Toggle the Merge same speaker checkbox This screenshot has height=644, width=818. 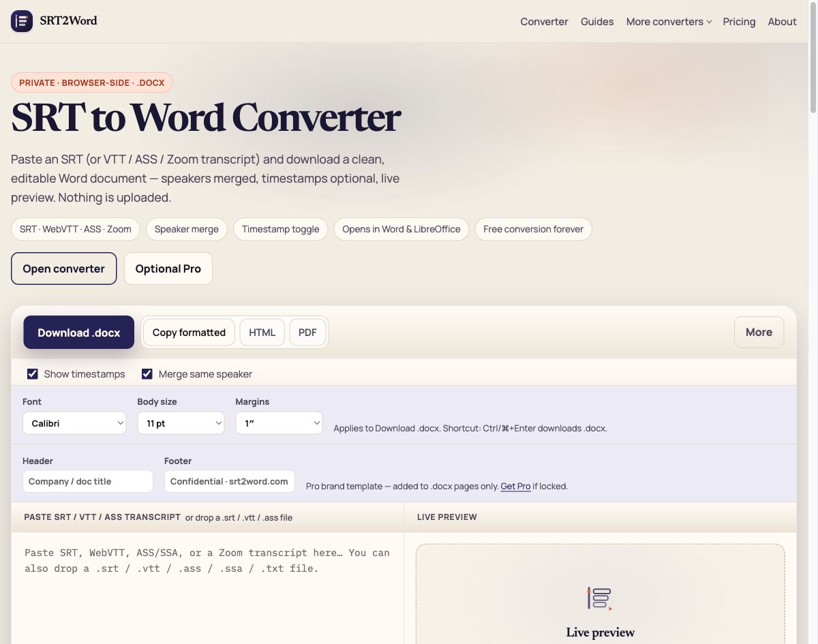[147, 373]
